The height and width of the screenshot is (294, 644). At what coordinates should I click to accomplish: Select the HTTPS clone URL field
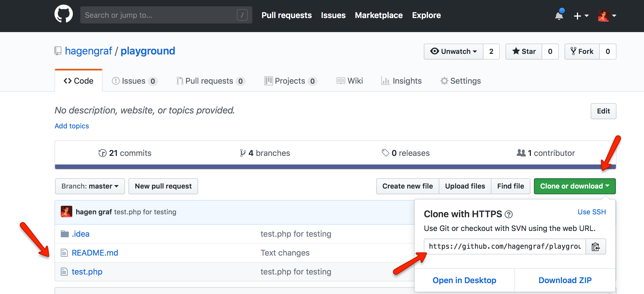tap(505, 246)
